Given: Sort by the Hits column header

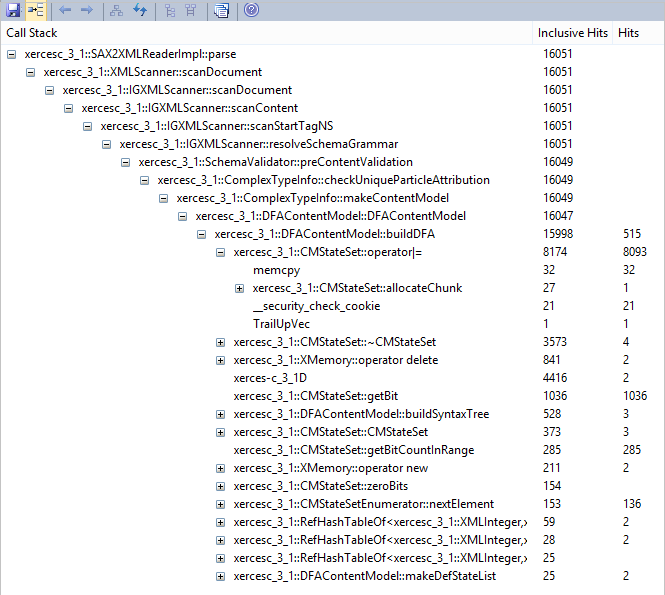Looking at the screenshot, I should [629, 33].
